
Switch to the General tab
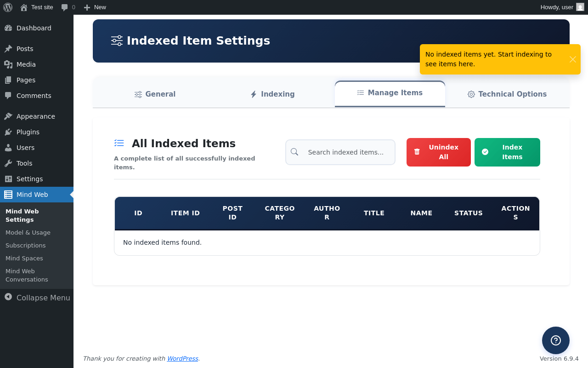point(155,94)
